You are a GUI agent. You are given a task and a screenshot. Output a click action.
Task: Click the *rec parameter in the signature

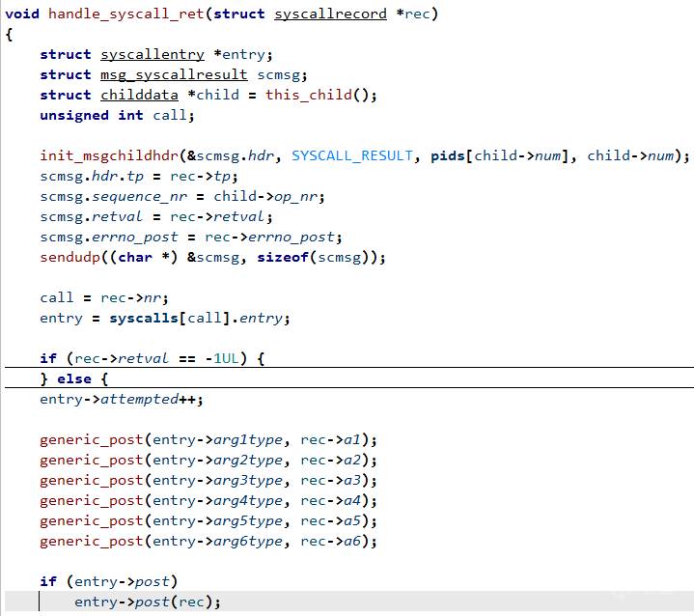click(412, 14)
